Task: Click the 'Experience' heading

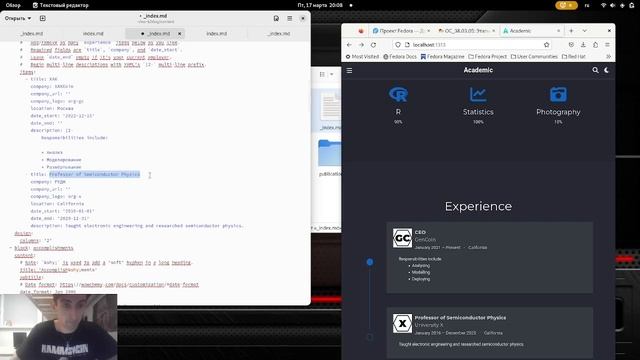Action: click(478, 206)
